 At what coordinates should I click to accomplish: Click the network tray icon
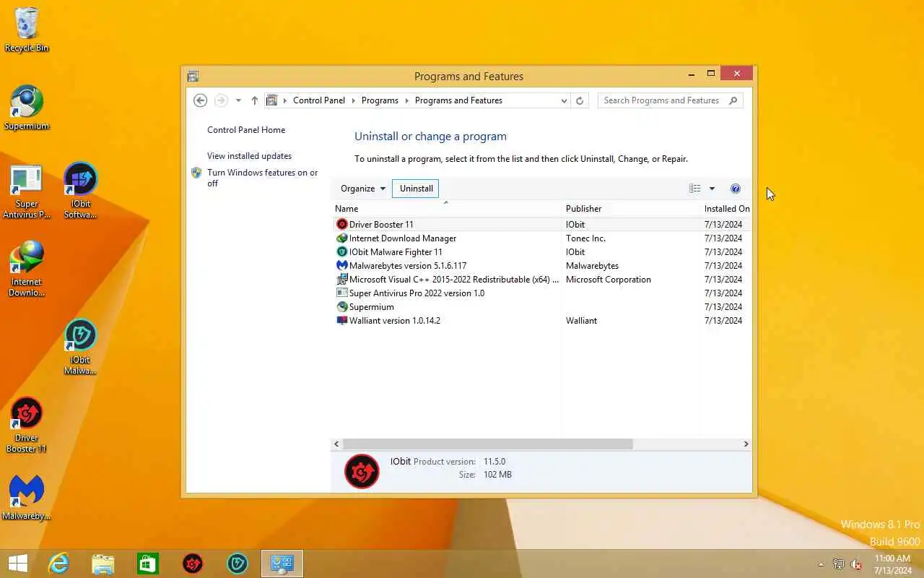click(838, 564)
